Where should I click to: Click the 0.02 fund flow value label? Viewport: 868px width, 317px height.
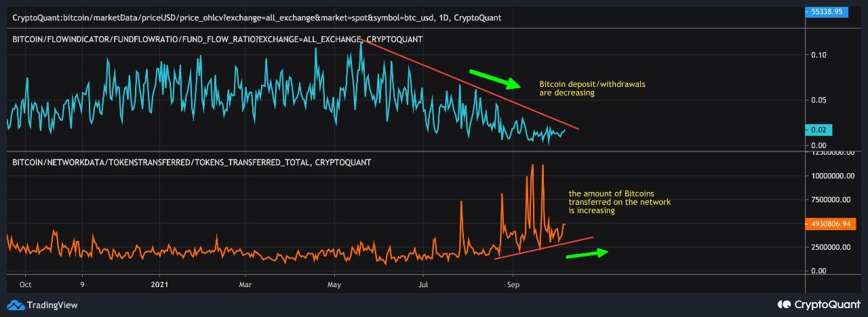pos(820,130)
